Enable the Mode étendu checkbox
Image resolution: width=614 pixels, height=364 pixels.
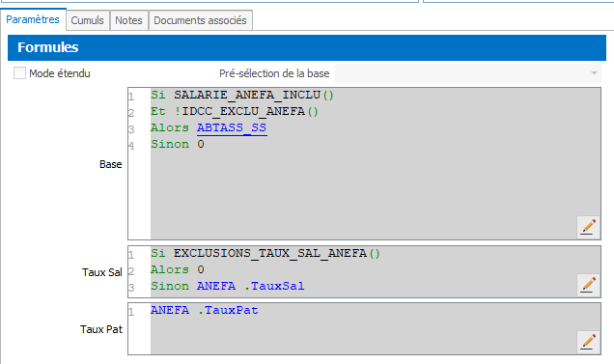[19, 72]
